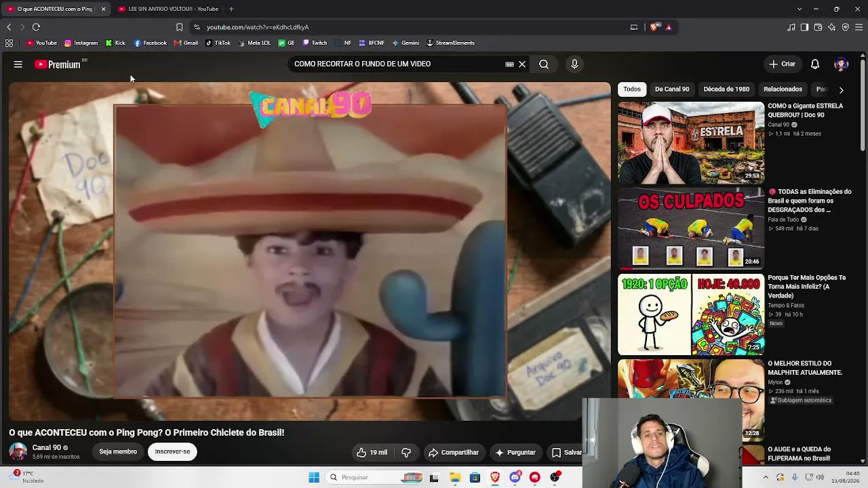Open the Facebook bookmark

pyautogui.click(x=151, y=43)
